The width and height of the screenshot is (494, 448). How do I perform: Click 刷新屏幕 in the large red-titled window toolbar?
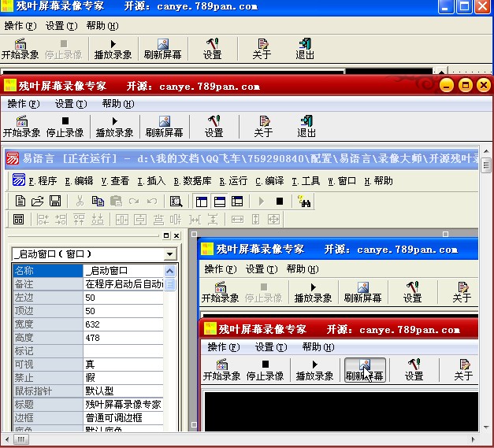(x=164, y=126)
